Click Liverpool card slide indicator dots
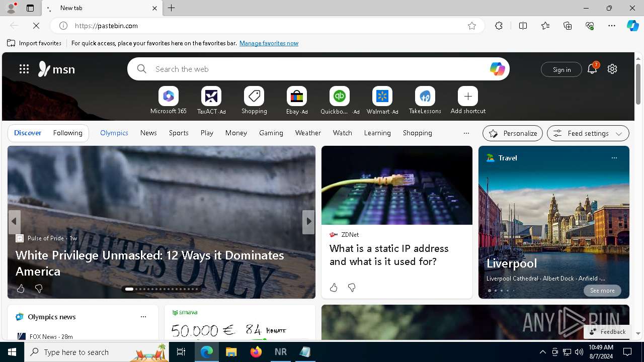 [501, 291]
